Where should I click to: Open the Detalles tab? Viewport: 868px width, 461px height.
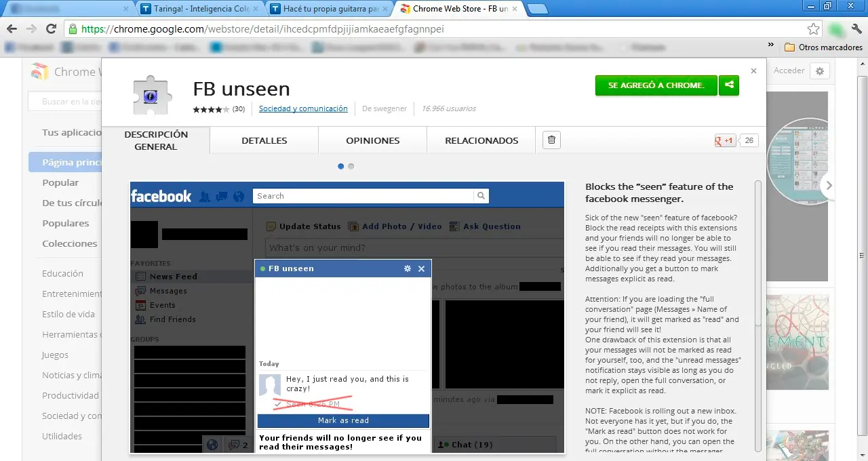pos(264,140)
